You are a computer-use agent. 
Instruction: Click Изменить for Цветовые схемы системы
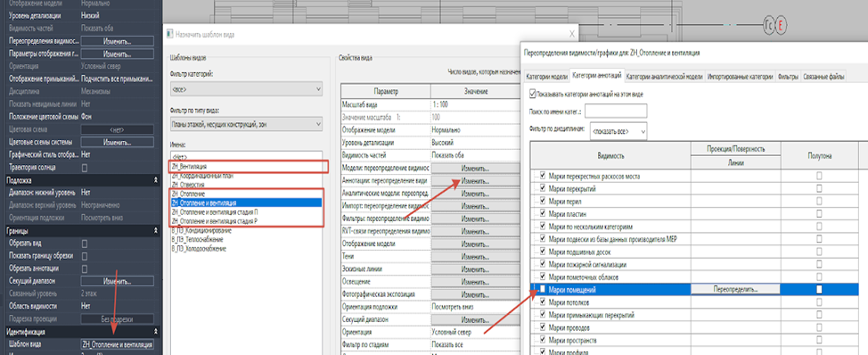click(117, 143)
